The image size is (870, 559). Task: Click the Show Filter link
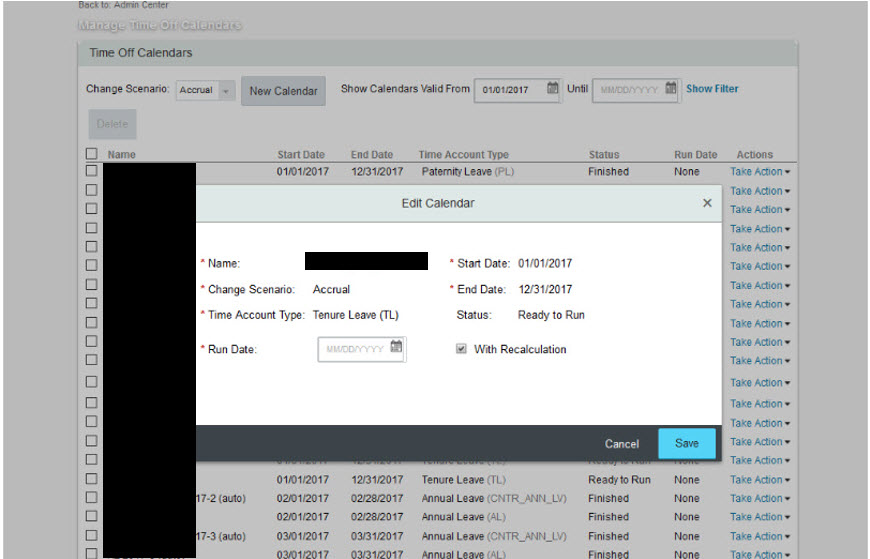click(x=712, y=89)
